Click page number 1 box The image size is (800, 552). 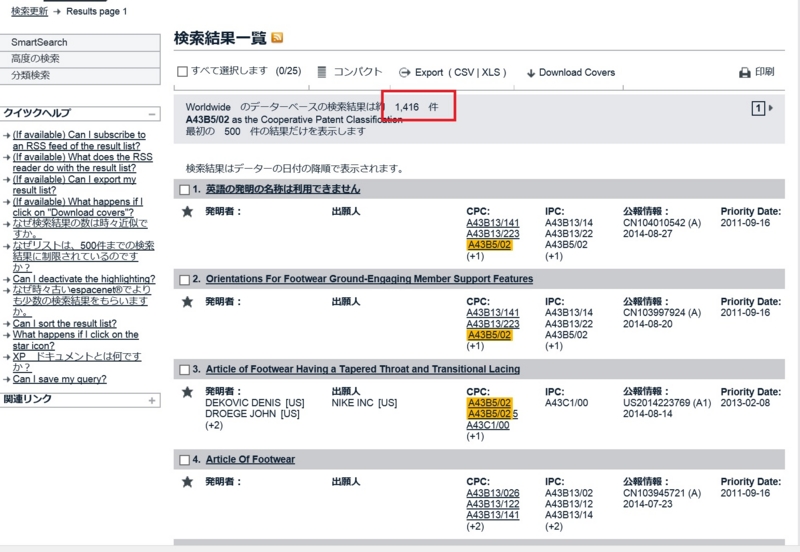click(758, 108)
